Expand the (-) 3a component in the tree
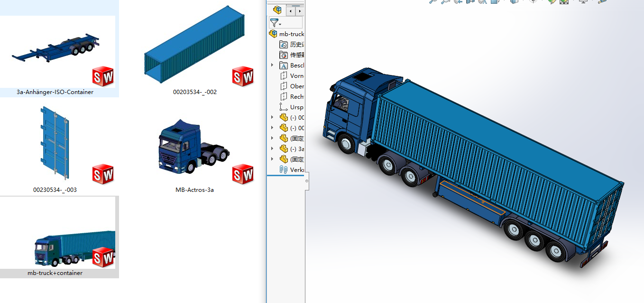Image resolution: width=644 pixels, height=303 pixels. point(272,149)
